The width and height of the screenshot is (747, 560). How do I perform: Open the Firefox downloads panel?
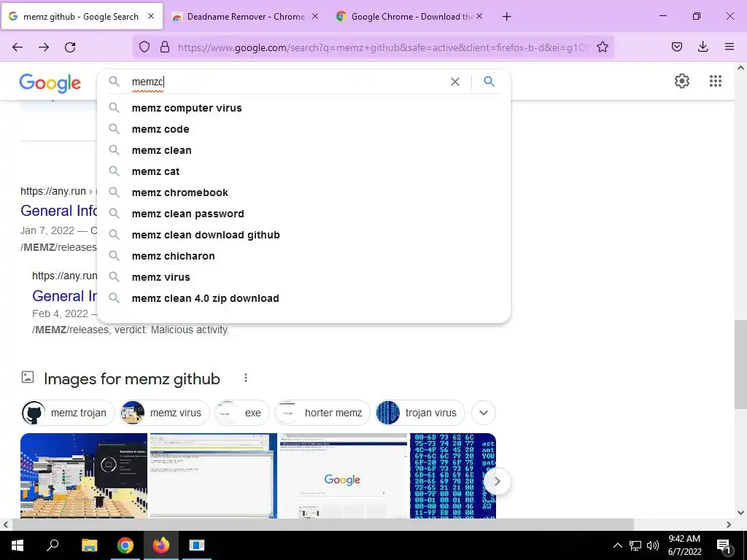[x=703, y=47]
